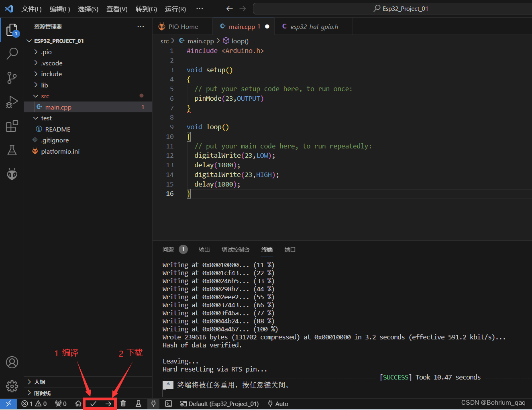
Task: Open a new terminal using terminal icon
Action: tap(168, 404)
